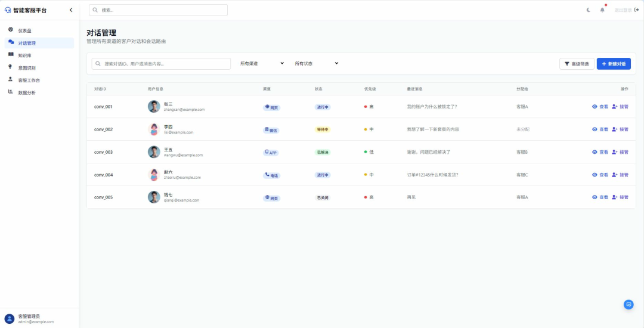The width and height of the screenshot is (644, 328).
Task: Open the notifications bell
Action: click(602, 10)
